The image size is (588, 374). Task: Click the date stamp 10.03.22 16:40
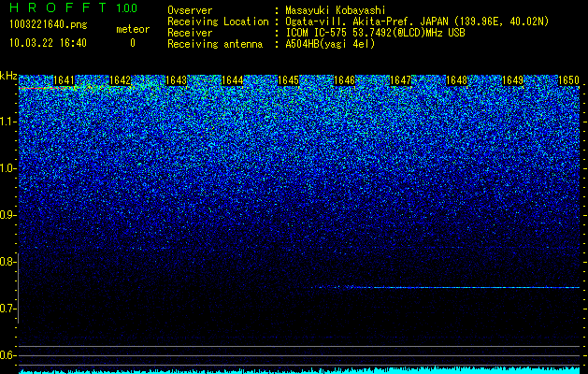[48, 43]
